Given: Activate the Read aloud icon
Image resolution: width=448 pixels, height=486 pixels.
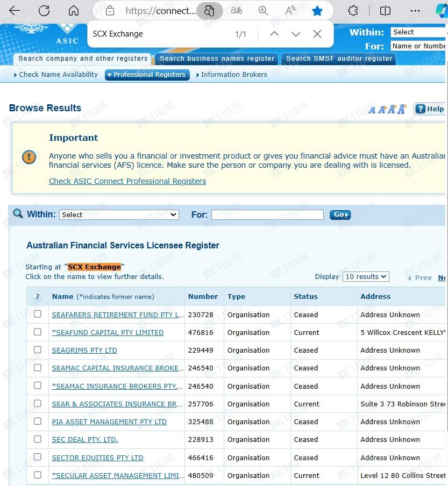Looking at the screenshot, I should point(290,11).
